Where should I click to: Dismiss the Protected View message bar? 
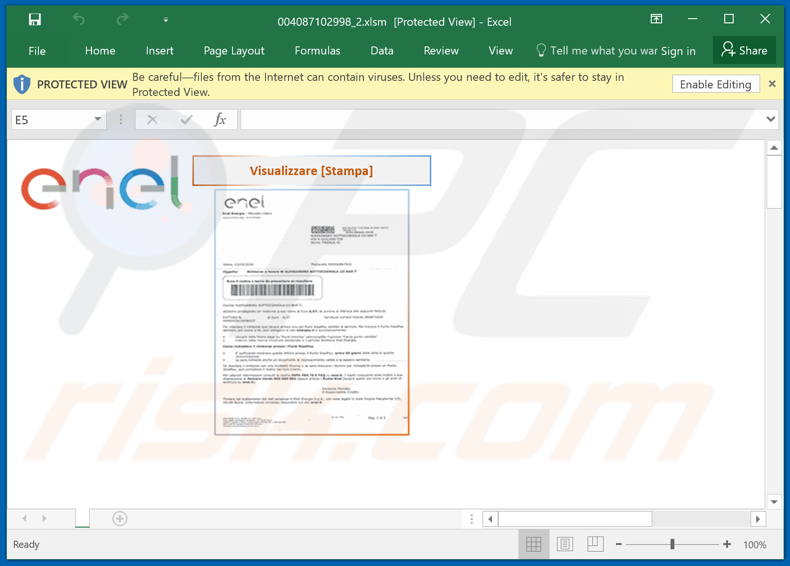(772, 84)
